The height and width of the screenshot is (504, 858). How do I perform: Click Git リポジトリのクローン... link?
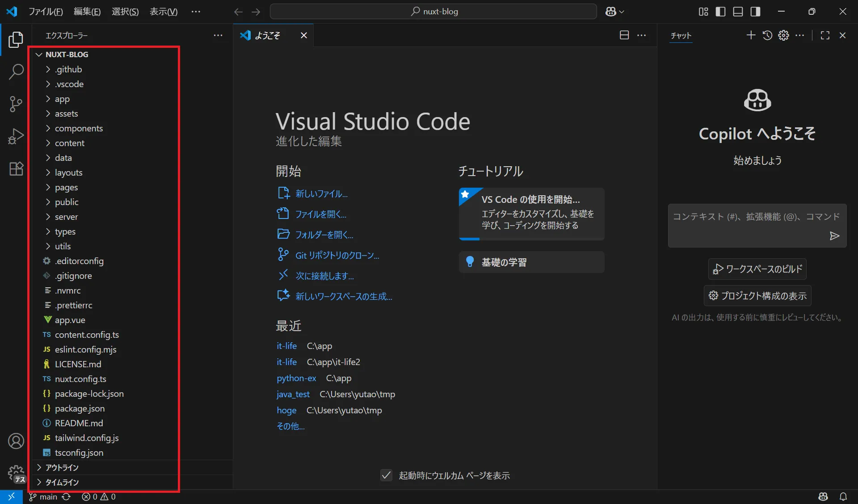pos(337,256)
